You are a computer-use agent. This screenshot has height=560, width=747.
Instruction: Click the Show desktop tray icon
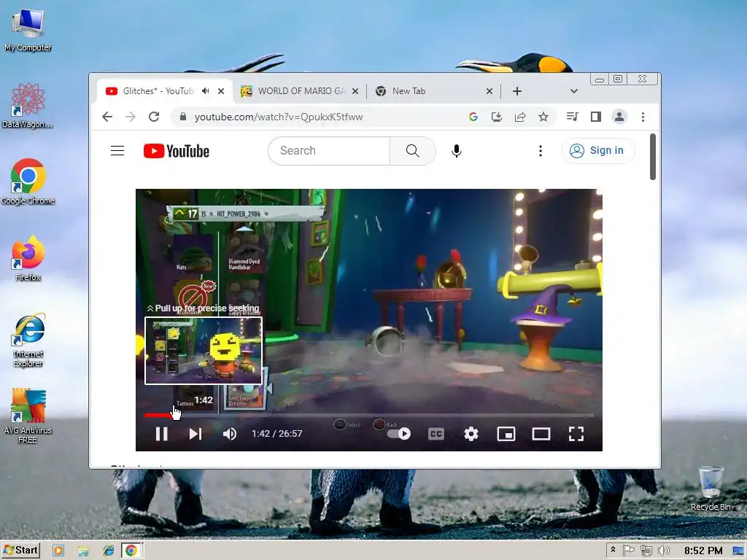click(x=738, y=551)
